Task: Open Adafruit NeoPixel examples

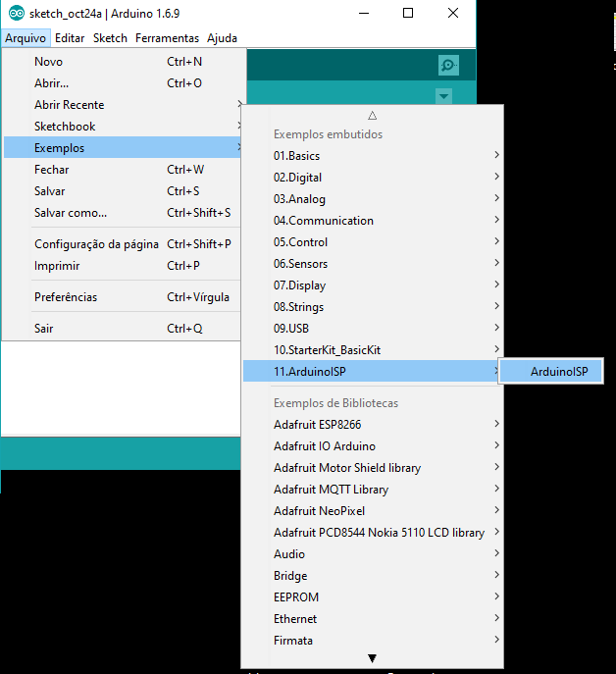Action: (x=373, y=511)
